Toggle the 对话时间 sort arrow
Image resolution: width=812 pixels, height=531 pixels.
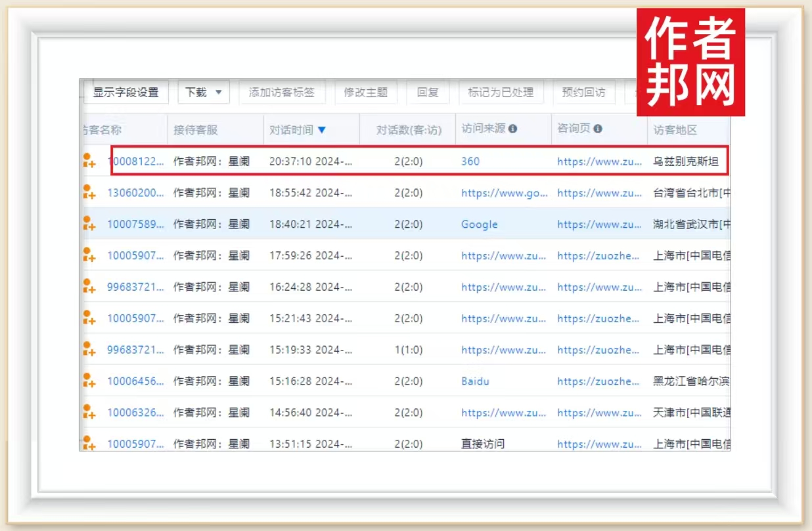tap(321, 130)
